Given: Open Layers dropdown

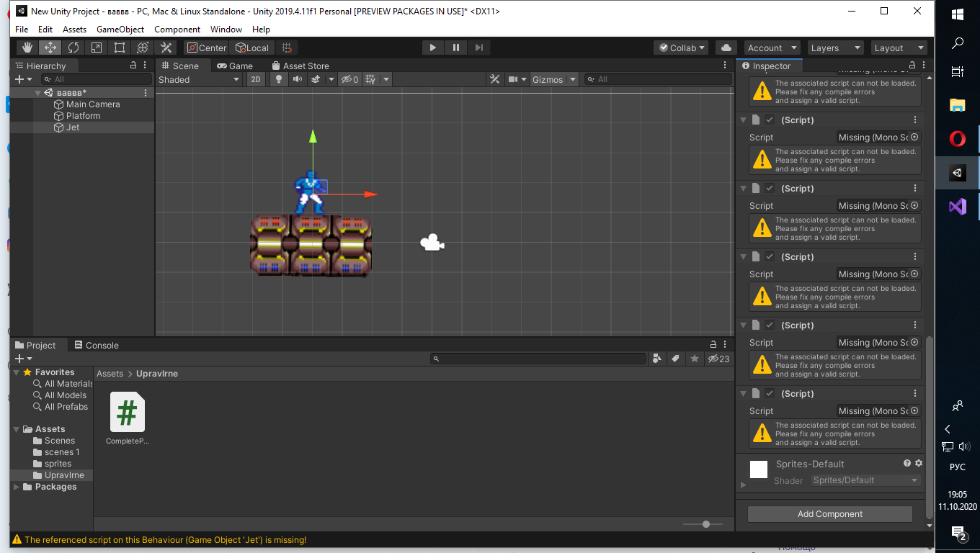Looking at the screenshot, I should pos(835,48).
